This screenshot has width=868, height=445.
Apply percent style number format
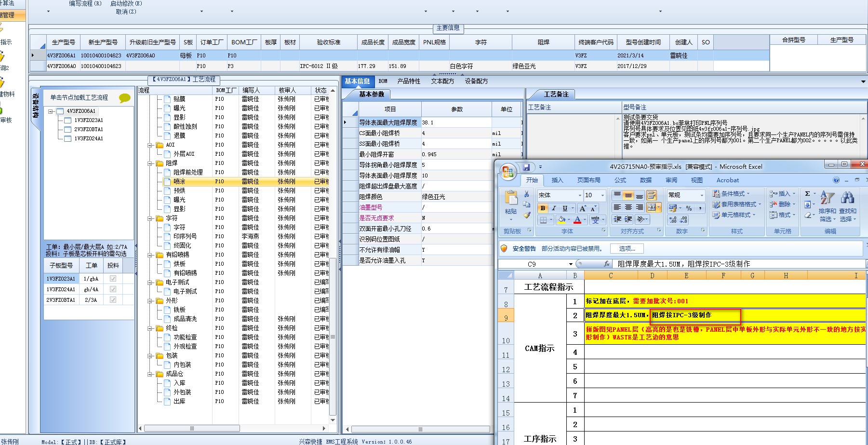pos(689,208)
